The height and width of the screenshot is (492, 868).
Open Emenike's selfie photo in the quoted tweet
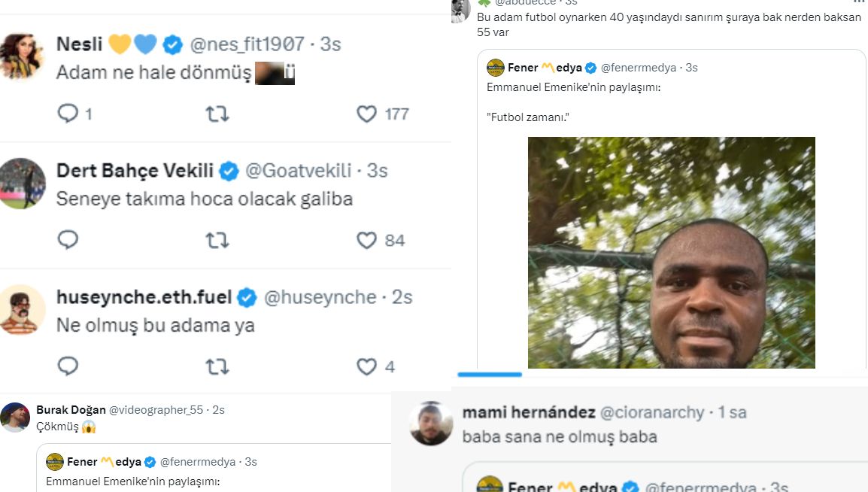click(x=672, y=253)
